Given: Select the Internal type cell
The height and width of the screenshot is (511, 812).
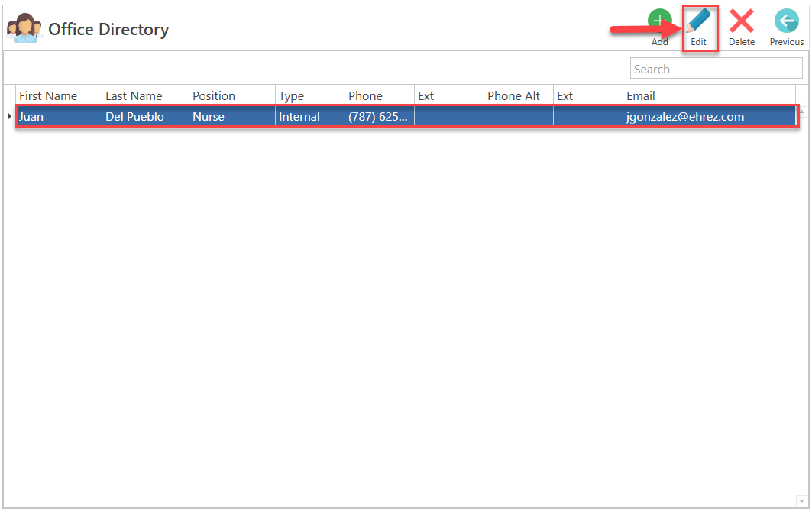Looking at the screenshot, I should click(309, 117).
